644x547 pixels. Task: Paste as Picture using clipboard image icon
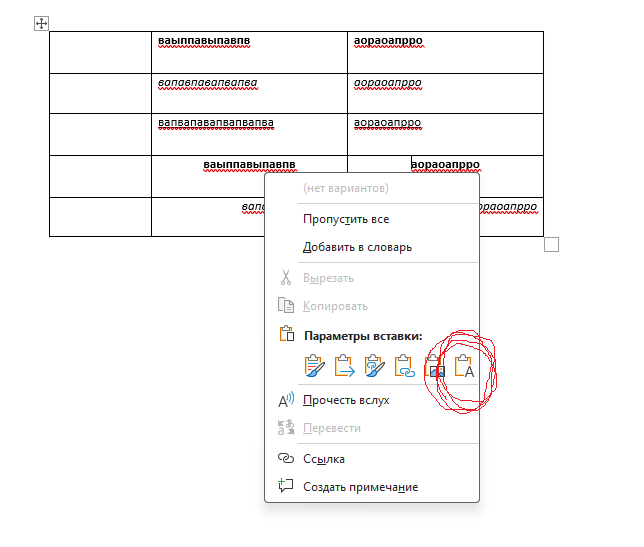point(435,368)
